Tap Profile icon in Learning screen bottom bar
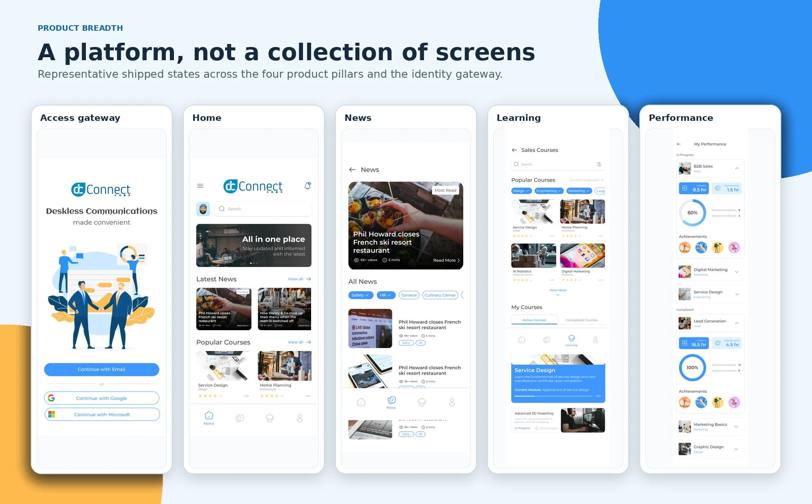This screenshot has height=504, width=812. coord(595,340)
